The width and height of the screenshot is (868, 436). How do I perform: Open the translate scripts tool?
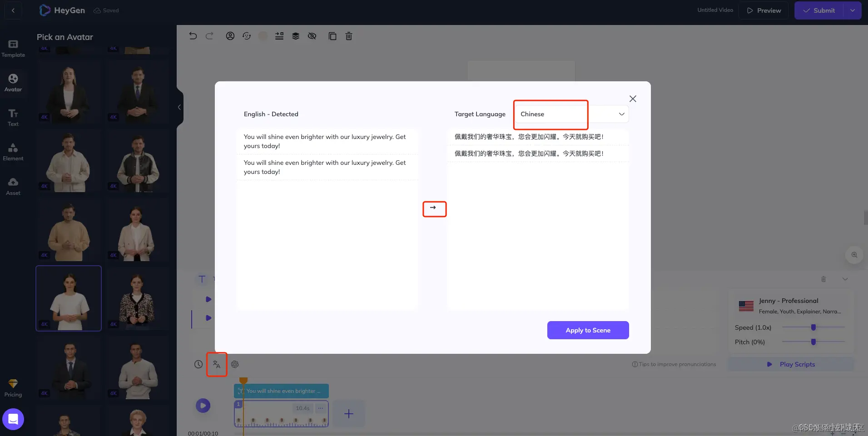coord(217,364)
